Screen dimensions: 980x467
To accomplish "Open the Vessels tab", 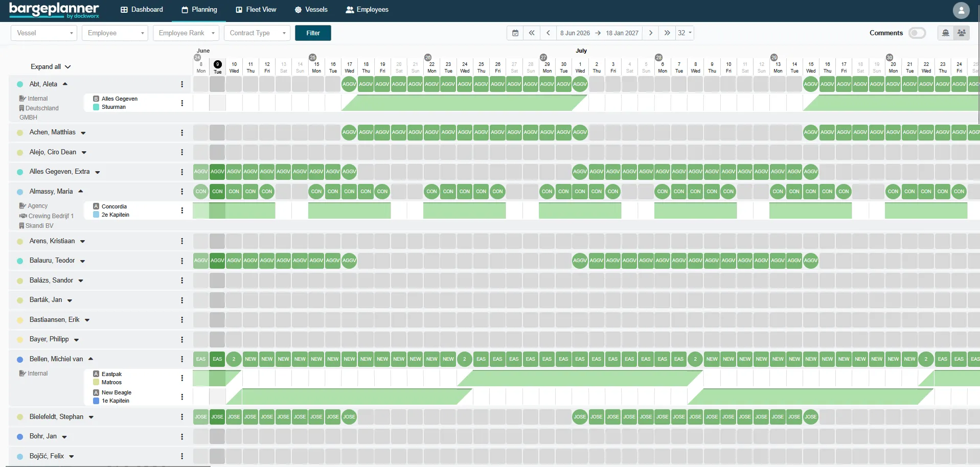I will click(x=311, y=10).
